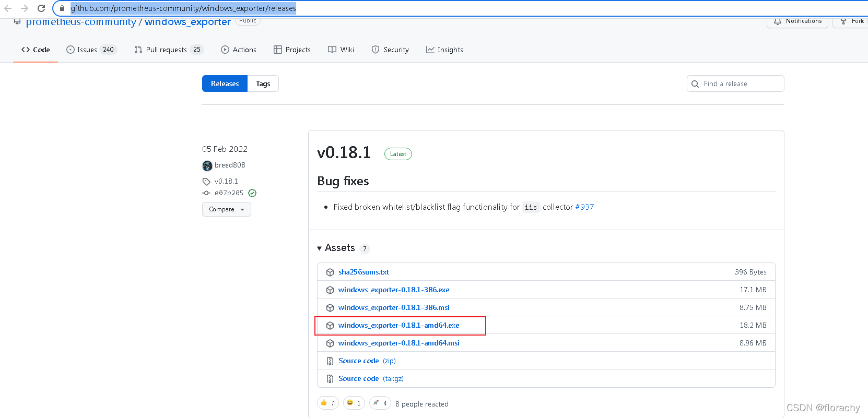Select the URL address bar
Image resolution: width=868 pixels, height=418 pixels.
(x=460, y=8)
